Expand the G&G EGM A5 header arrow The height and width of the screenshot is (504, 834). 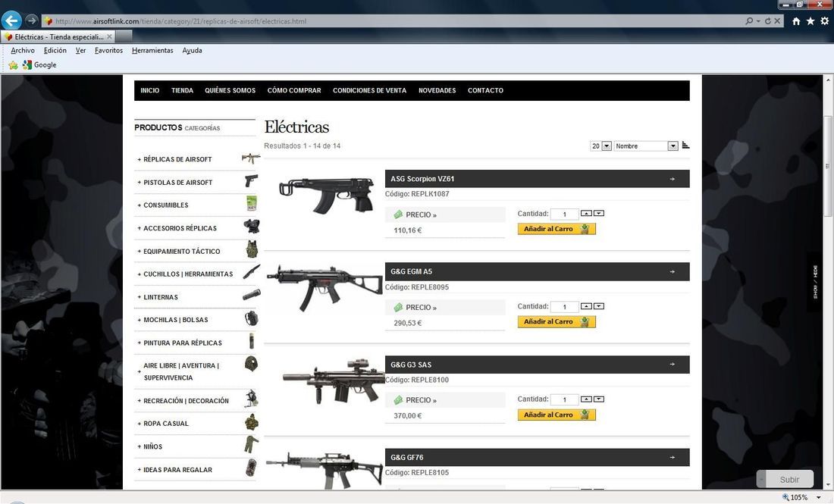tap(673, 271)
